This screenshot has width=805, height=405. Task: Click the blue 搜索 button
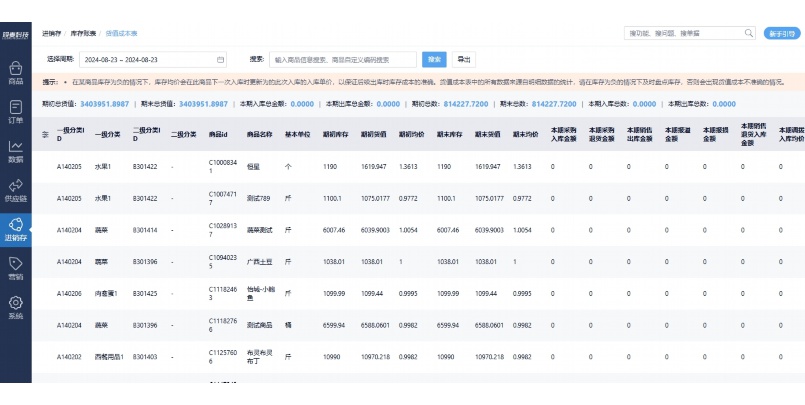[x=434, y=60]
